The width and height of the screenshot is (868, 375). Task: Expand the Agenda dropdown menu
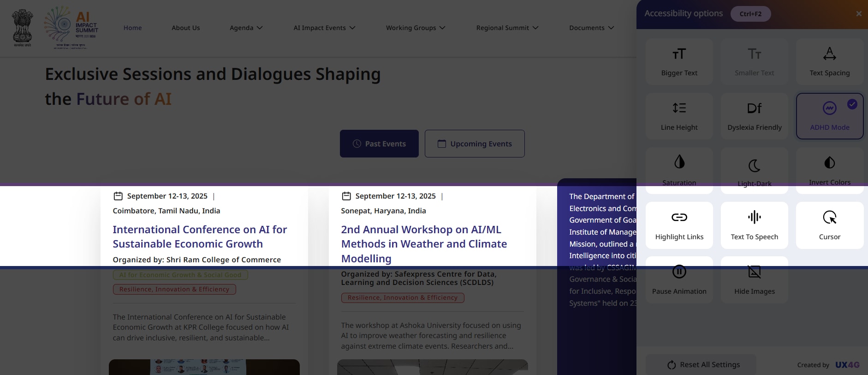(x=246, y=28)
